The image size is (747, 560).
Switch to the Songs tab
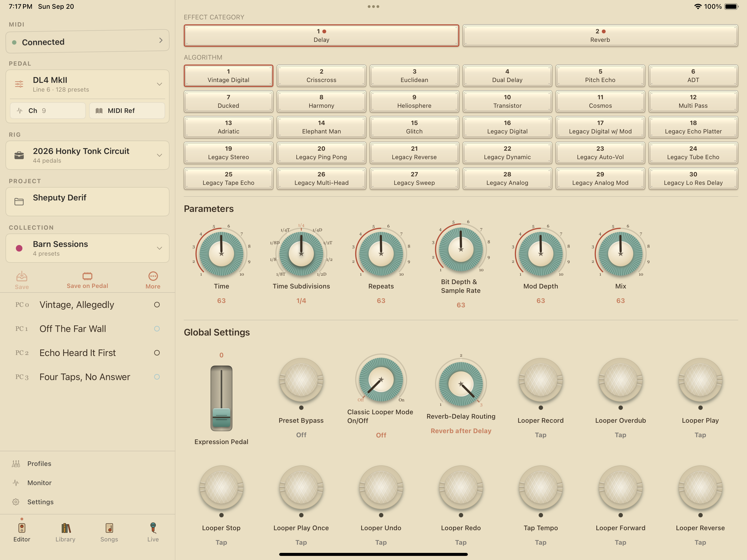(109, 532)
